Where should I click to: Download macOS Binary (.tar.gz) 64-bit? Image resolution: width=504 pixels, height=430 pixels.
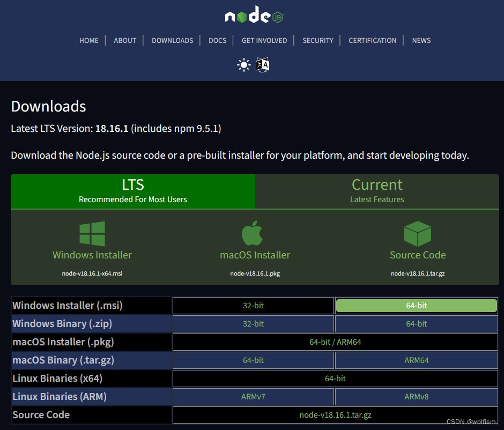point(253,360)
